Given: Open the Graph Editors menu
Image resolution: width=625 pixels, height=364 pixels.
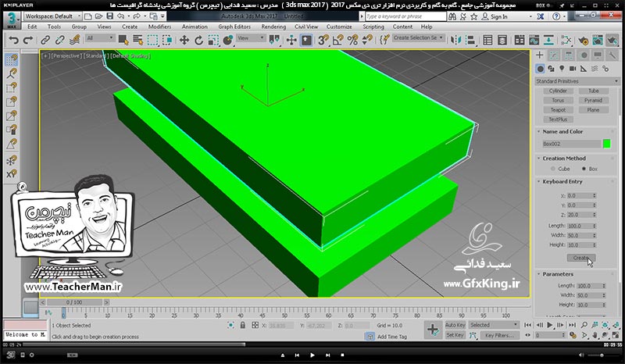Looking at the screenshot, I should point(234,27).
